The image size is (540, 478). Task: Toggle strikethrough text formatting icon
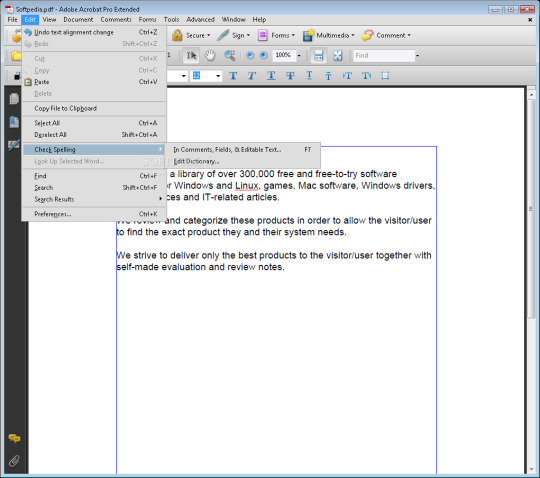tap(290, 76)
